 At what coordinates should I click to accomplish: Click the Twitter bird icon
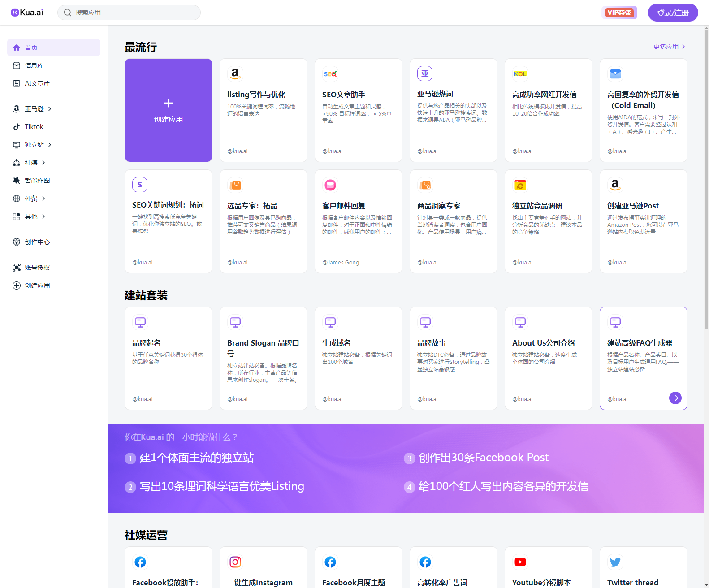click(615, 562)
